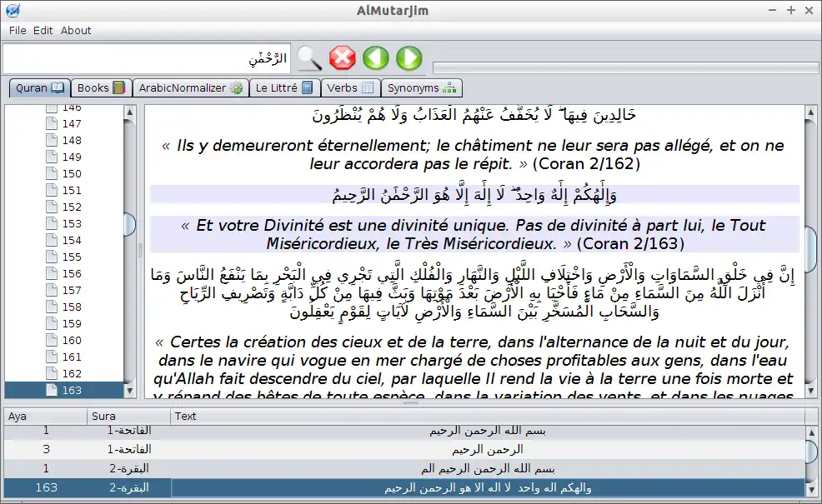Click tree panel scrollbar up arrow
The width and height of the screenshot is (822, 504).
pyautogui.click(x=129, y=112)
